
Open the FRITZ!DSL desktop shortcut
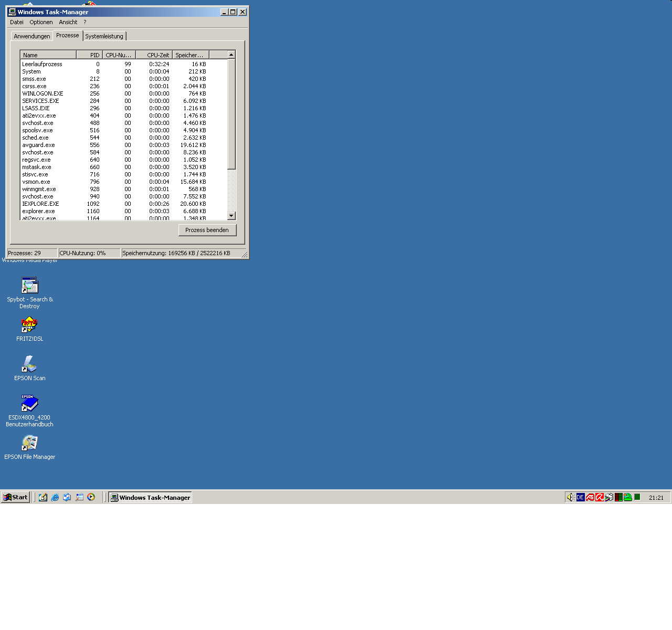(x=29, y=329)
